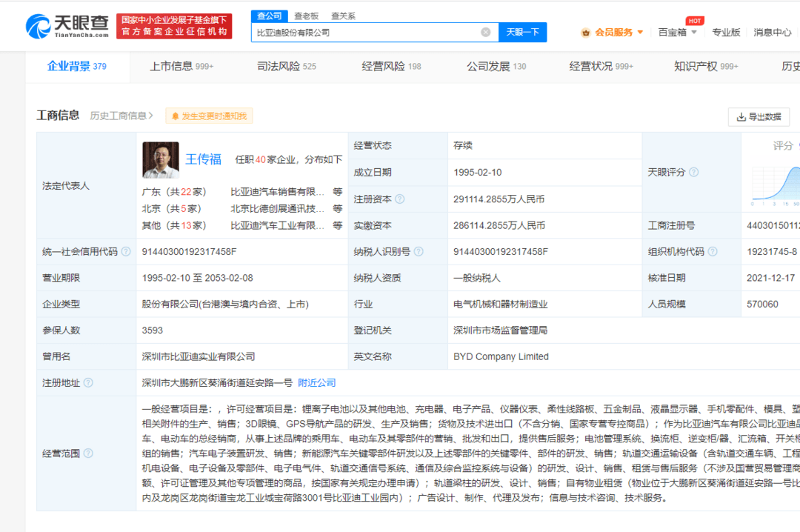Image resolution: width=800 pixels, height=532 pixels.
Task: Open the 司法风险 tab
Action: (x=286, y=67)
